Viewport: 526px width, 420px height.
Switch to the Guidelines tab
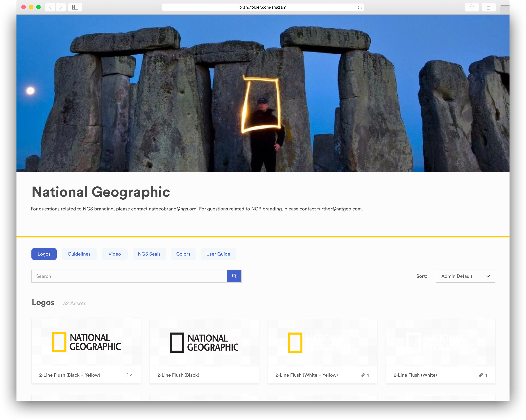coord(79,254)
